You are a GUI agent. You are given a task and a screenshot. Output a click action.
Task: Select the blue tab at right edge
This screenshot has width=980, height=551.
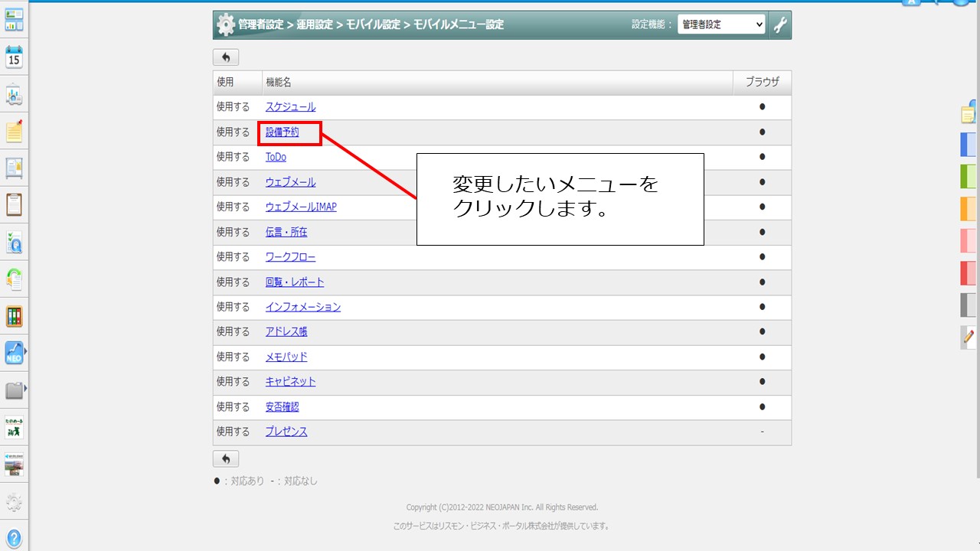click(x=969, y=145)
